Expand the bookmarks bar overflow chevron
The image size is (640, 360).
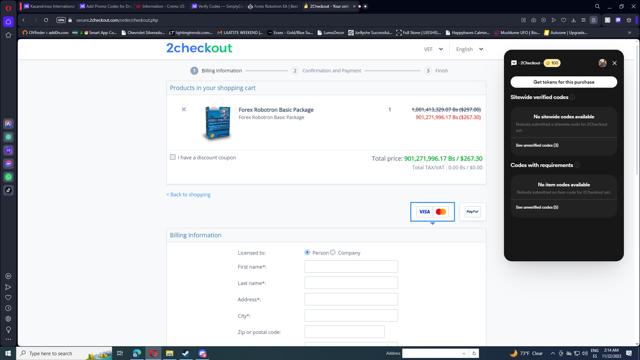pos(629,33)
